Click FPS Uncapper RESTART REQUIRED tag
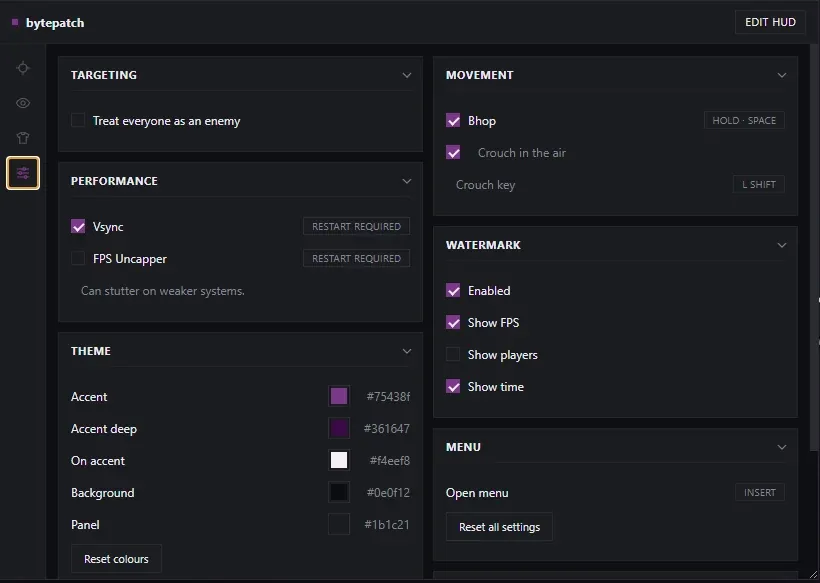Viewport: 820px width, 583px height. click(357, 258)
